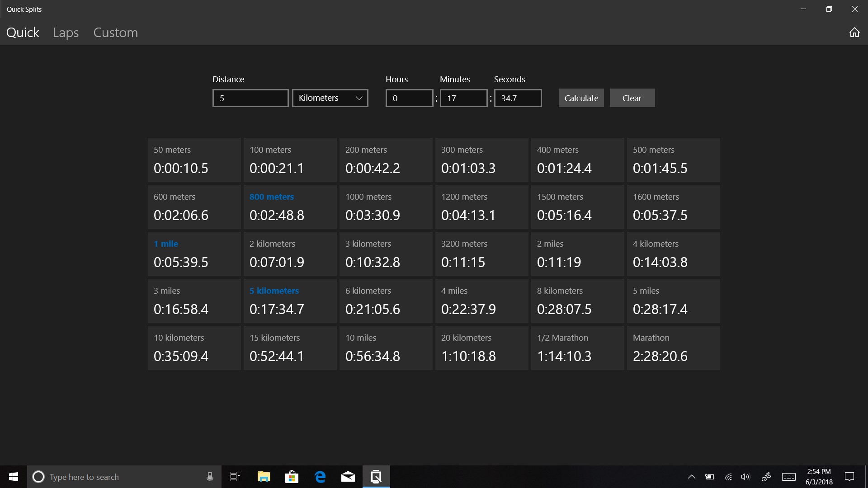868x488 pixels.
Task: Expand the Kilometers unit dropdown
Action: click(330, 98)
